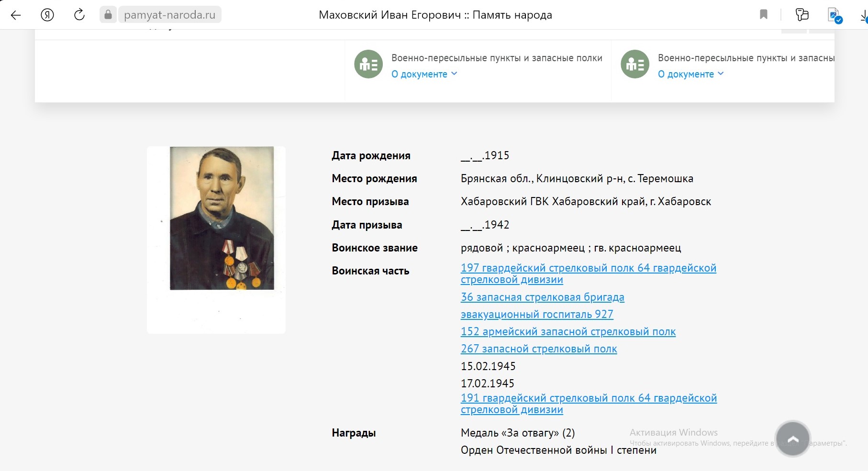Image resolution: width=868 pixels, height=471 pixels.
Task: Open the saved image file icon
Action: coord(834,15)
